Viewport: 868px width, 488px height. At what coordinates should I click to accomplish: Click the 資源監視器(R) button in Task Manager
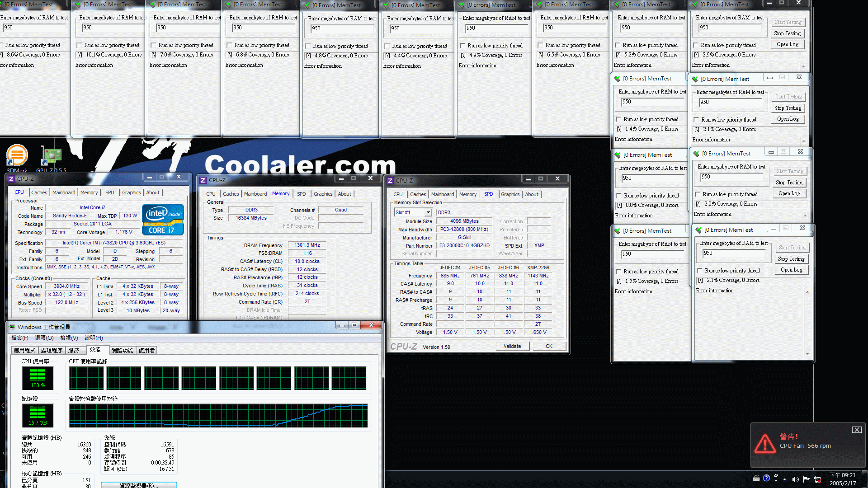[139, 485]
